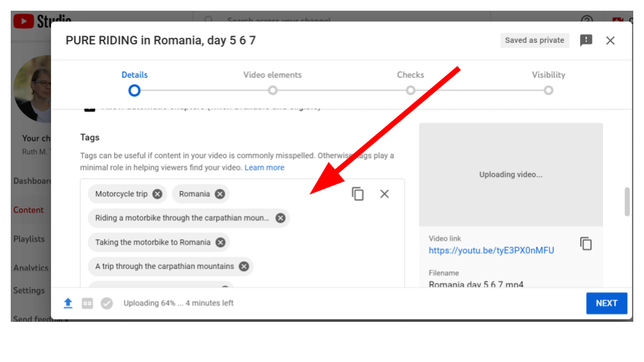
Task: Go to the Checks step
Action: [411, 74]
